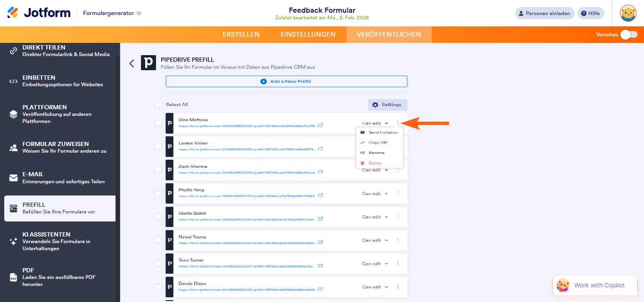Open the external link icon for Gloria Quinn
Screen dimensions: 644x302
pyautogui.click(x=321, y=219)
